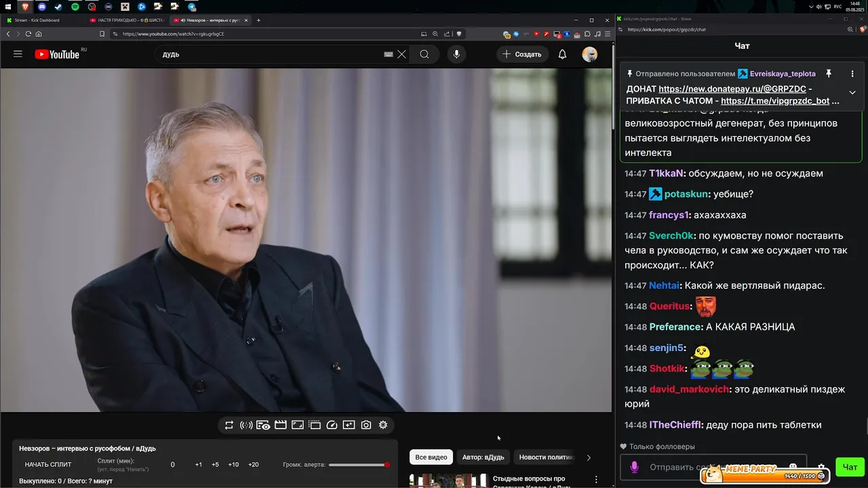Open Spotify from the Windows taskbar
This screenshot has height=488, width=868.
75,7
